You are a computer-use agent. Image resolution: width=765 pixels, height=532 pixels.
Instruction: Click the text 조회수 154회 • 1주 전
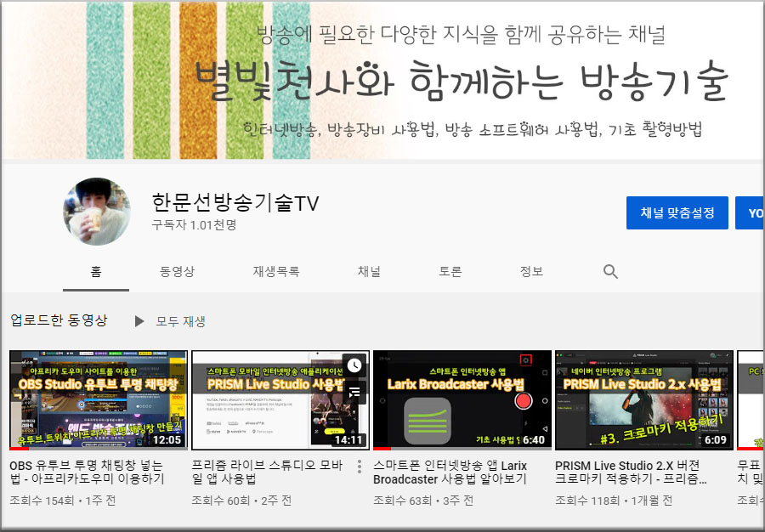point(62,501)
